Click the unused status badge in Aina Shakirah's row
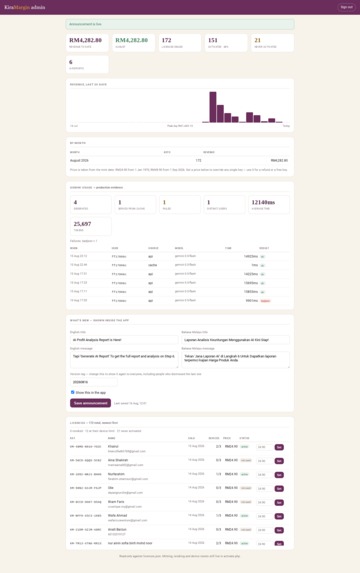Viewport: 360px width, 573px height. tap(246, 461)
